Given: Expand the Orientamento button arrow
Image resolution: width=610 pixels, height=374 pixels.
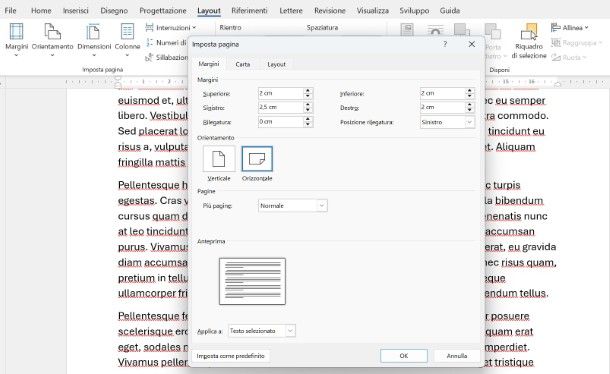Looking at the screenshot, I should click(x=52, y=55).
